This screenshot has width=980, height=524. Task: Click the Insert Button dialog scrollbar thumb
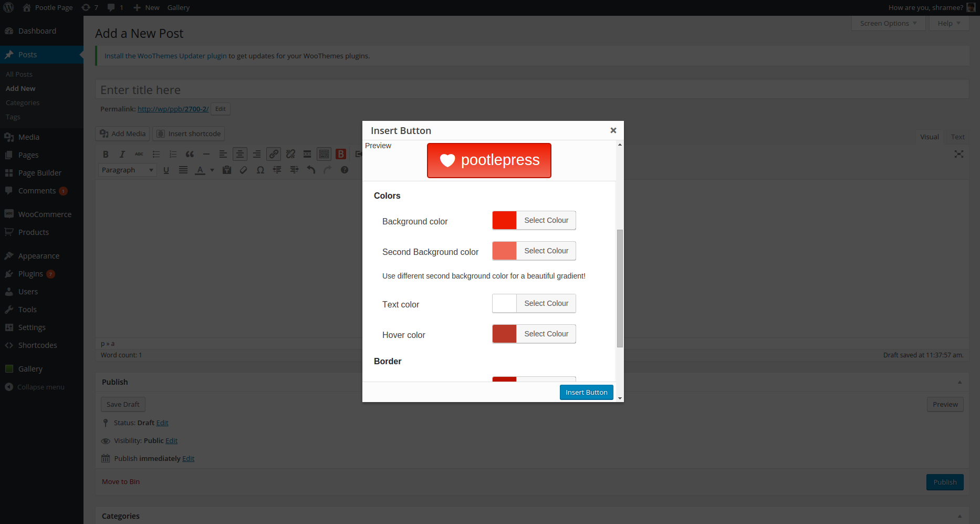(620, 288)
